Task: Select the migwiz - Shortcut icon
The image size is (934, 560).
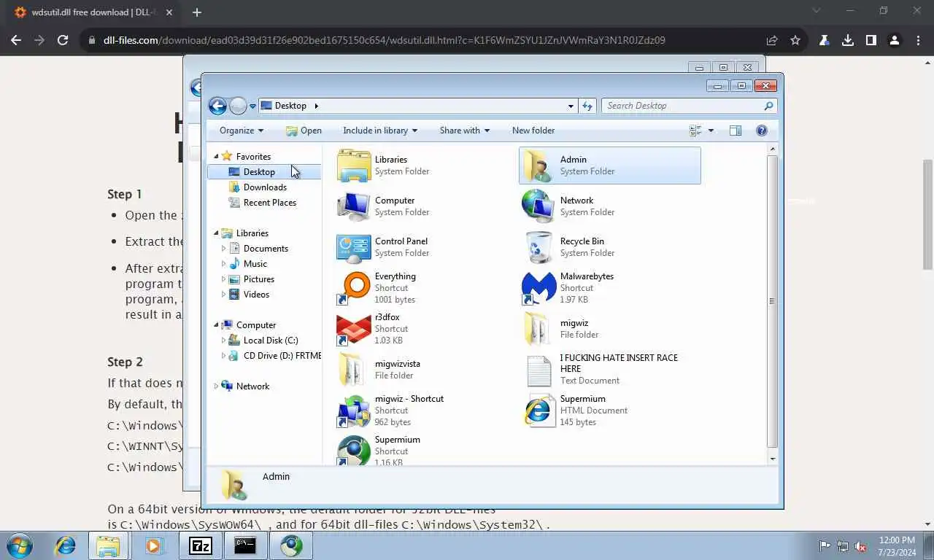Action: 354,411
